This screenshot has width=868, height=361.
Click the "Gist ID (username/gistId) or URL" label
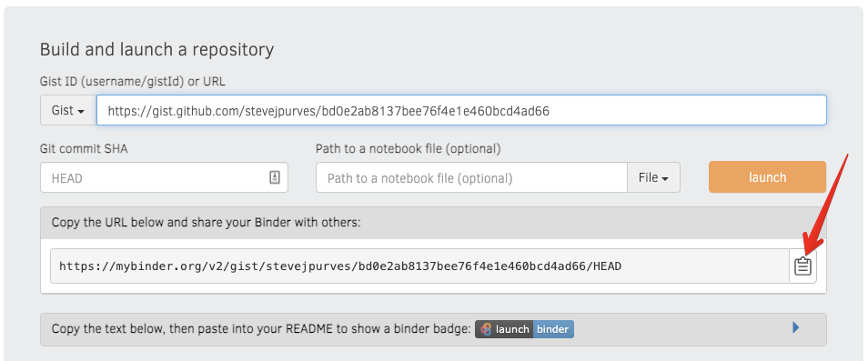pyautogui.click(x=132, y=81)
